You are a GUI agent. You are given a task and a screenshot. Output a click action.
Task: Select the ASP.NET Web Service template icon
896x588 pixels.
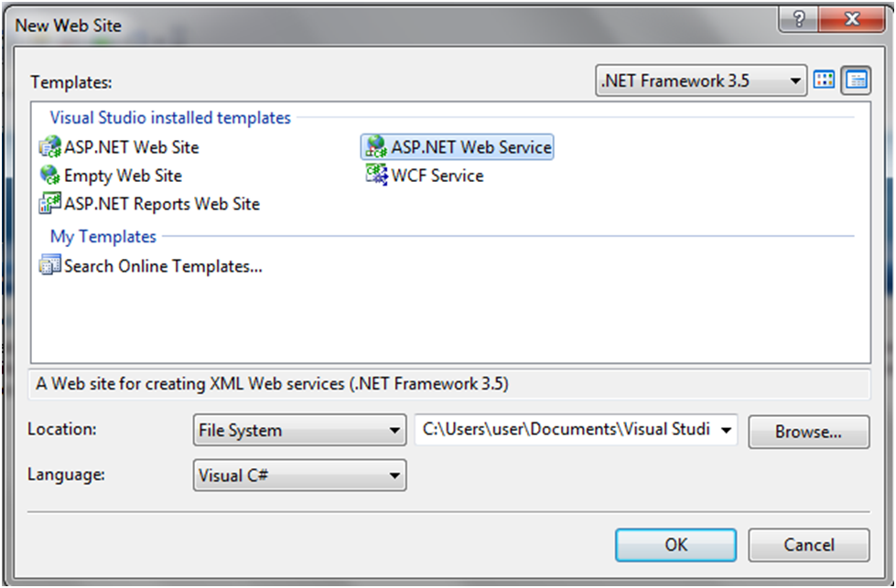[x=375, y=147]
